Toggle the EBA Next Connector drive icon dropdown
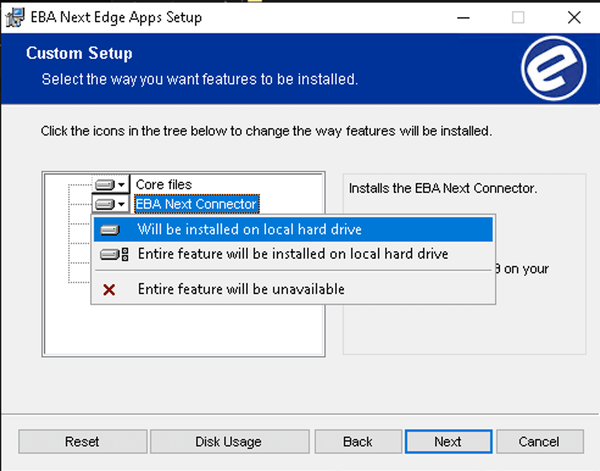The height and width of the screenshot is (471, 600). (x=112, y=204)
